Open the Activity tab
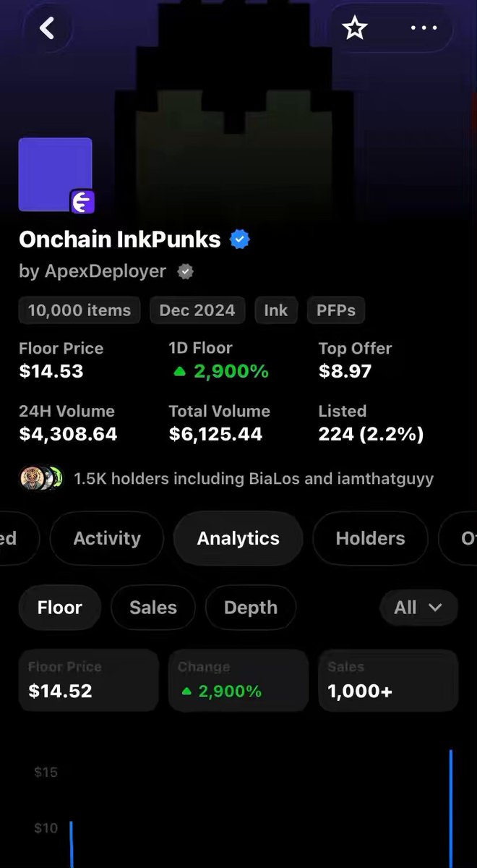 point(107,538)
